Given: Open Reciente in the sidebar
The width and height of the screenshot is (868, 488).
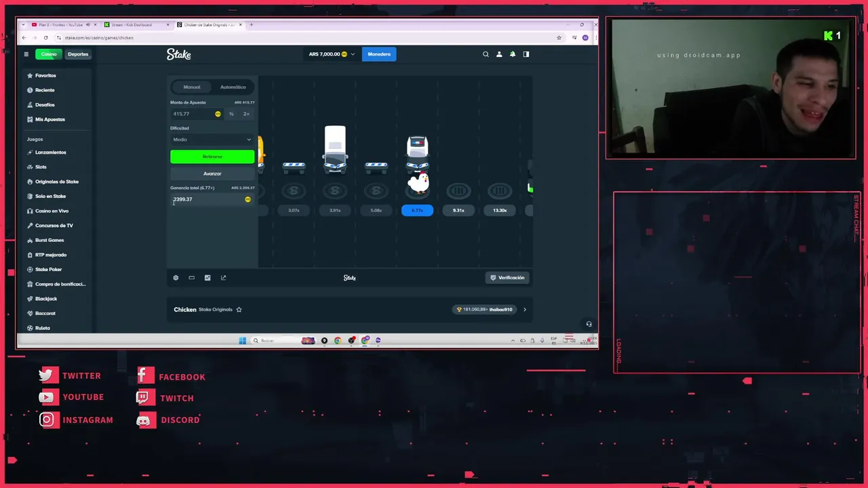Looking at the screenshot, I should [45, 90].
